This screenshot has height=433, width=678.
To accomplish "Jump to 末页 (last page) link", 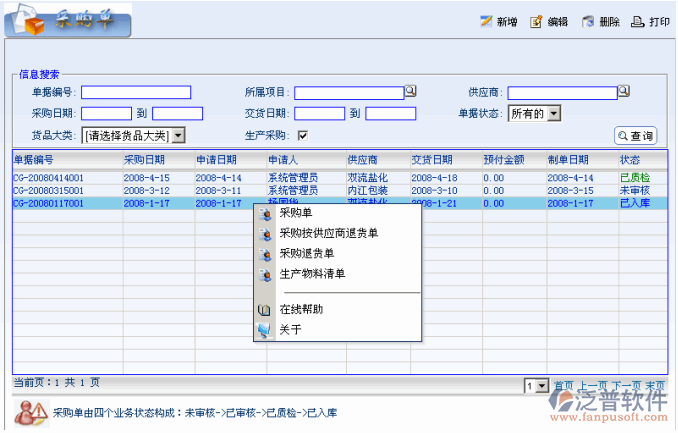I will (x=655, y=385).
